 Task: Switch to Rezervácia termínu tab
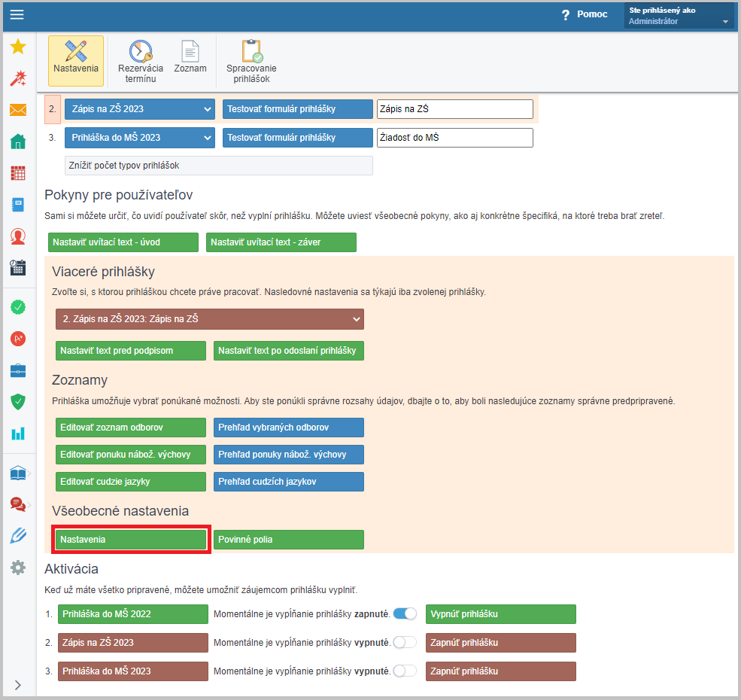[141, 62]
